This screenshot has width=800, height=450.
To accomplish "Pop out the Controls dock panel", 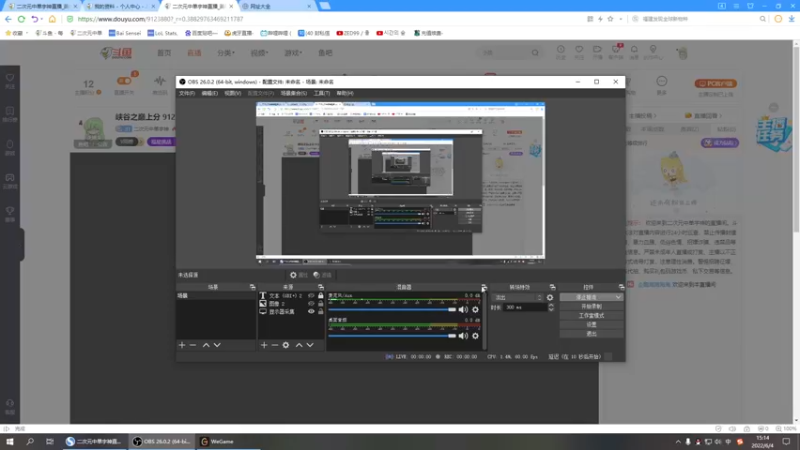I will 621,287.
